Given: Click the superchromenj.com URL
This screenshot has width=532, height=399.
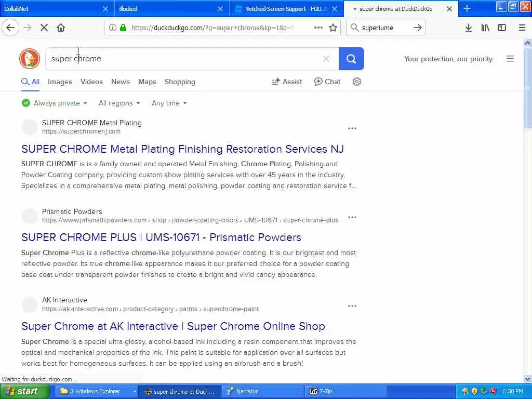Looking at the screenshot, I should tap(81, 131).
